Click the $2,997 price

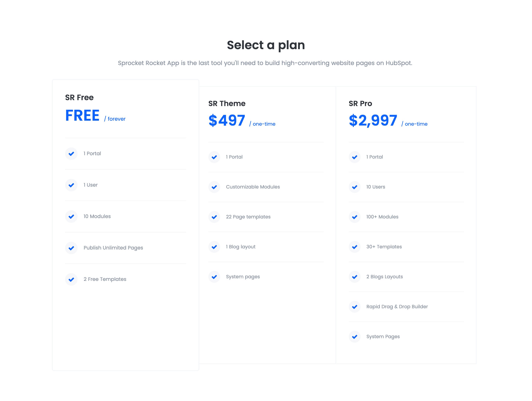373,120
